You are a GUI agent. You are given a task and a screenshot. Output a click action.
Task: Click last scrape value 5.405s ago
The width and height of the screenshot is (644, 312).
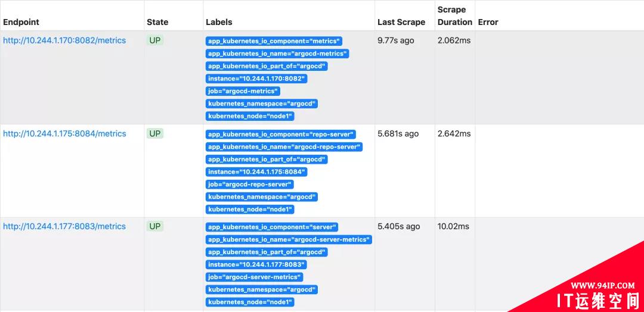[x=399, y=226]
